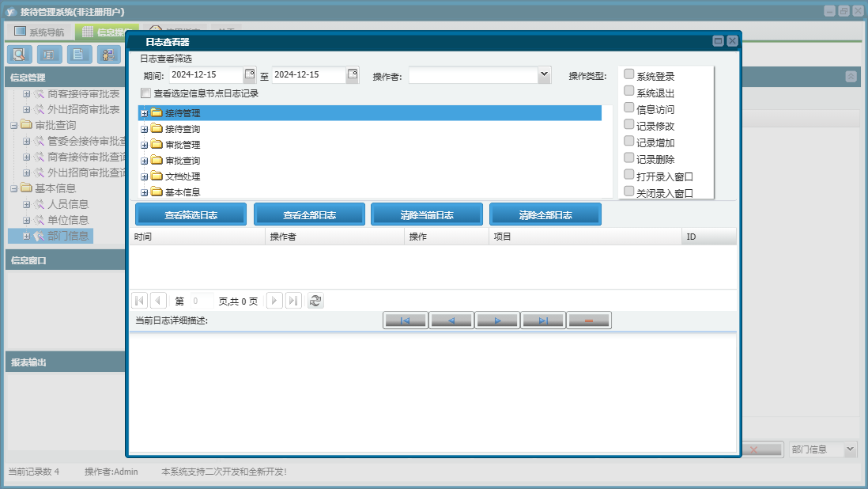Open the start date calendar picker
Screen dimensions: 868x489
[x=250, y=74]
